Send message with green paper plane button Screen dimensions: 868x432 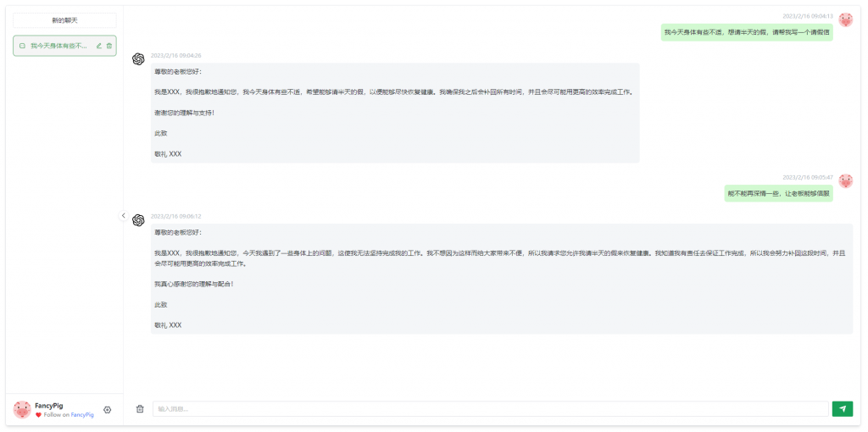(843, 409)
